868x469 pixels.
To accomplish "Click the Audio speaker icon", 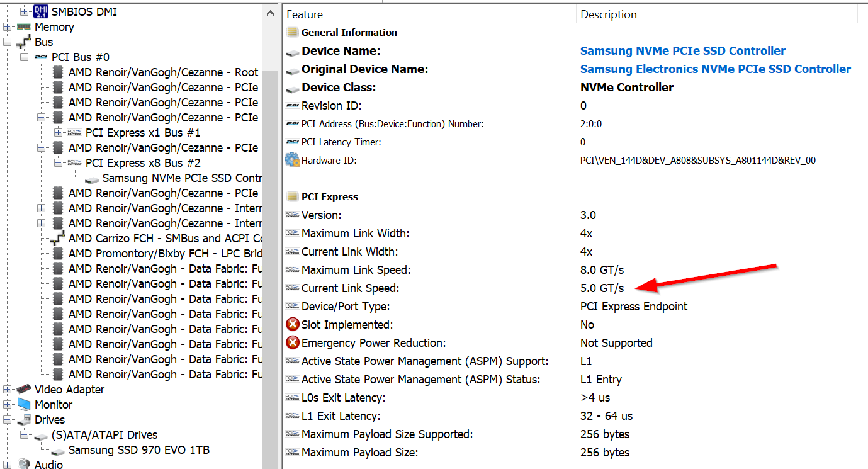I will click(x=24, y=465).
